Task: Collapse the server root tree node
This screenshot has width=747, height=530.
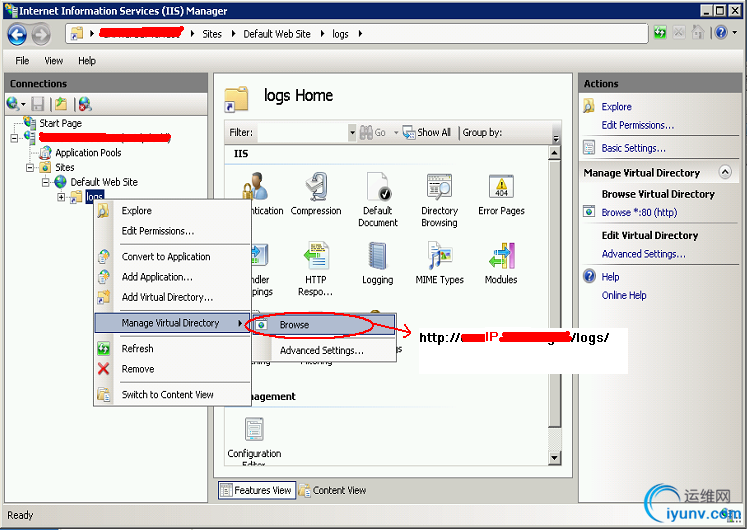Action: click(x=14, y=138)
